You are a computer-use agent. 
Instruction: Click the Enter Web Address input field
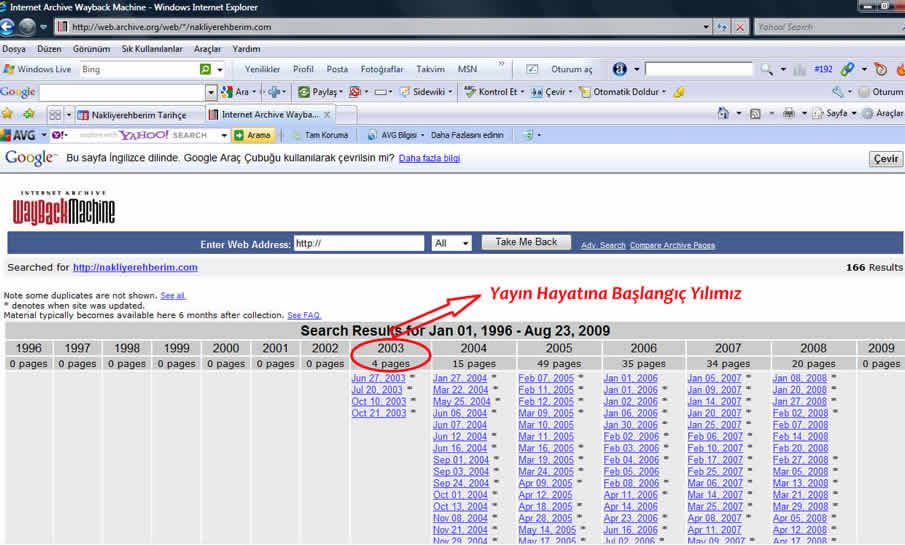point(359,243)
